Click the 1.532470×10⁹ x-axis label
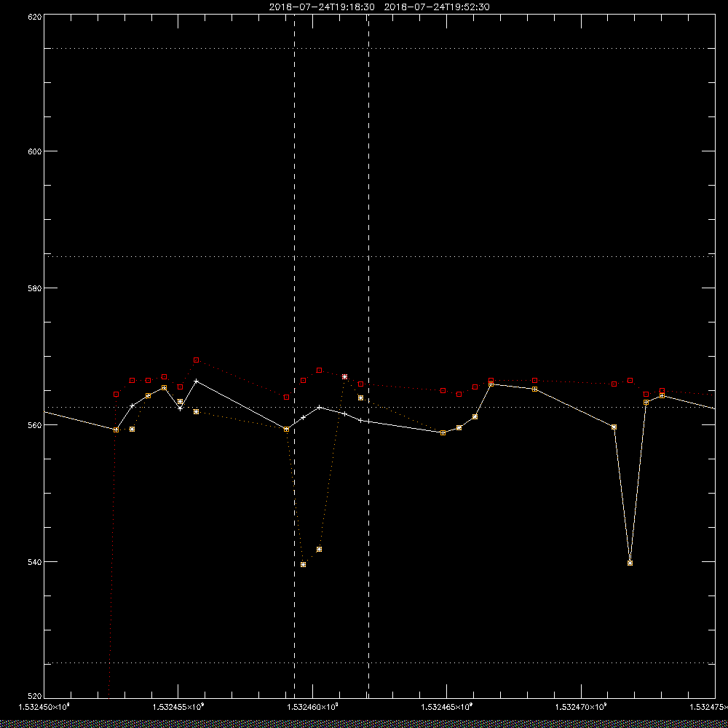The height and width of the screenshot is (728, 728). [580, 707]
